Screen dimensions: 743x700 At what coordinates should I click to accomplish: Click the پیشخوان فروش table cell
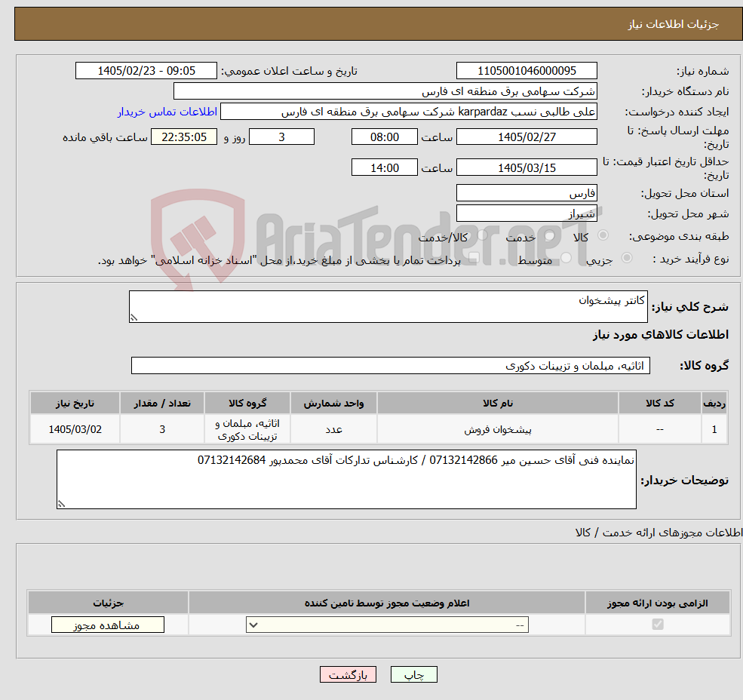[x=498, y=429]
